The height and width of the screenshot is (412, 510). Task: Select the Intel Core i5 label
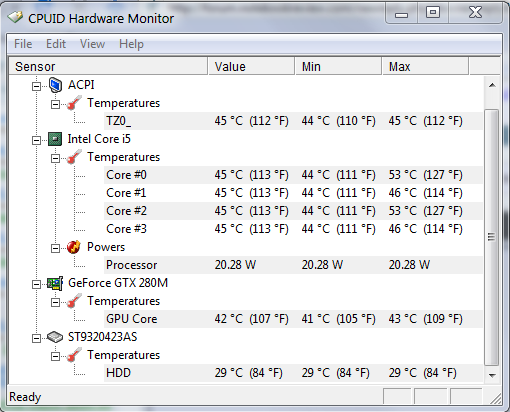pos(99,139)
